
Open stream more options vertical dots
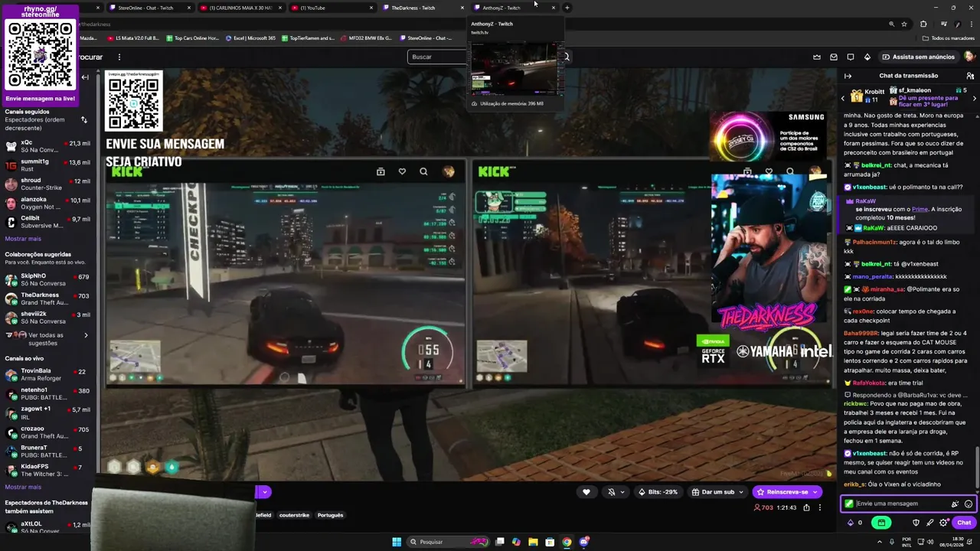[819, 507]
